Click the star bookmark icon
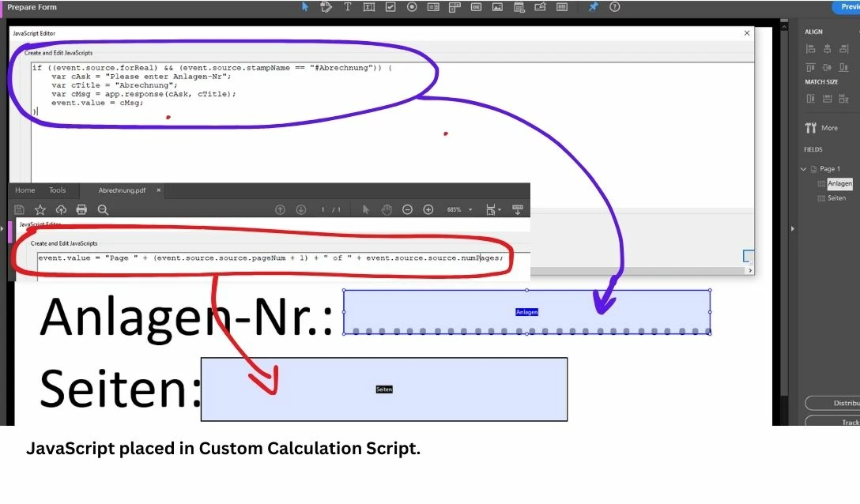Image resolution: width=860 pixels, height=504 pixels. [40, 209]
